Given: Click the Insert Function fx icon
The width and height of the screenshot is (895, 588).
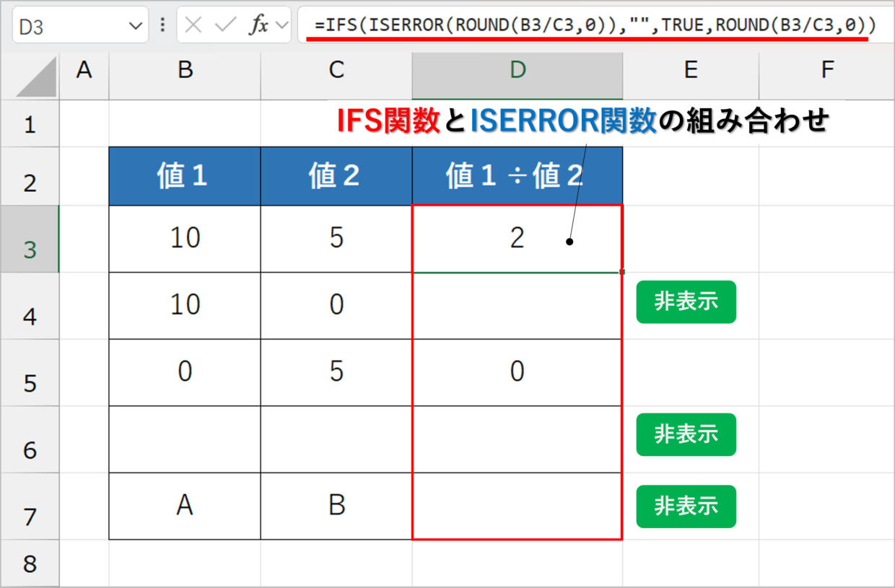Looking at the screenshot, I should tap(258, 25).
